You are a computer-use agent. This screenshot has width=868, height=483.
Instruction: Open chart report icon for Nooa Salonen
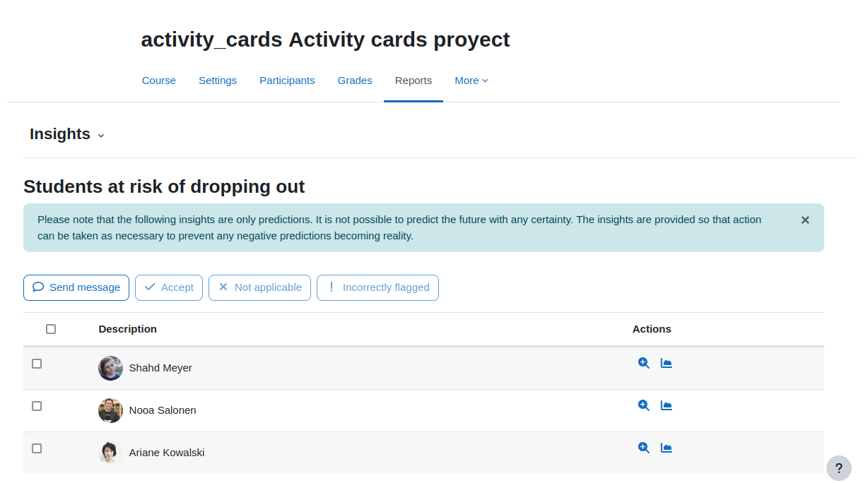(666, 405)
